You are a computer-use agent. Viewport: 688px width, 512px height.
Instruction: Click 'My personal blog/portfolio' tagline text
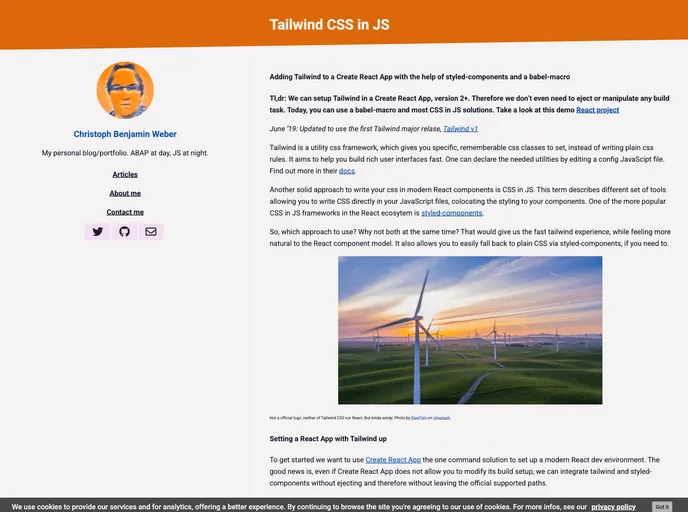(125, 153)
